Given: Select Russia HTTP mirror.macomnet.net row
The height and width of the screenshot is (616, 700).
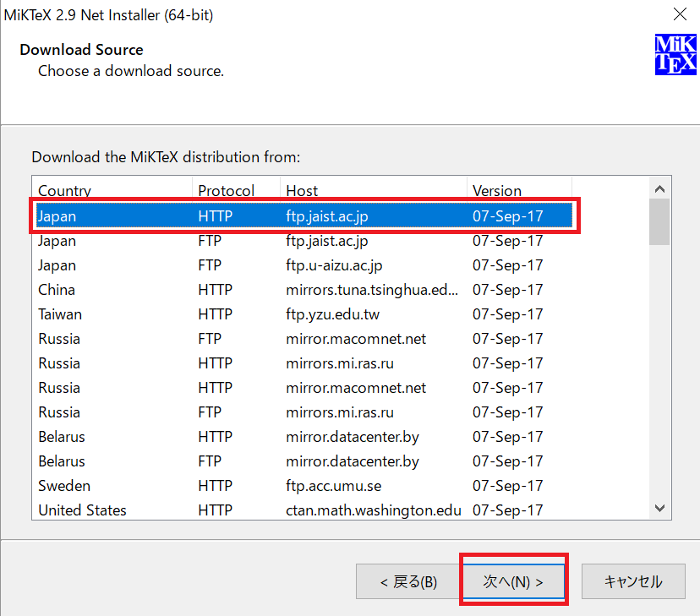Looking at the screenshot, I should tap(304, 388).
